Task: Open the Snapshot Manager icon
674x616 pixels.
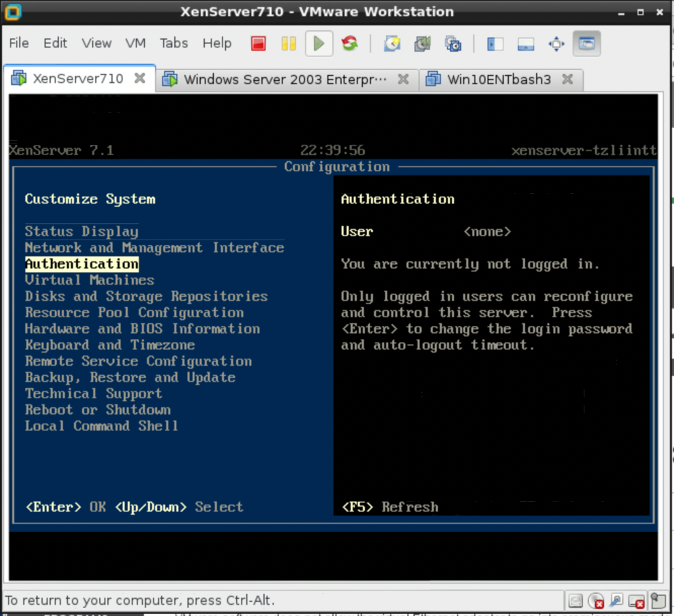Action: (453, 43)
